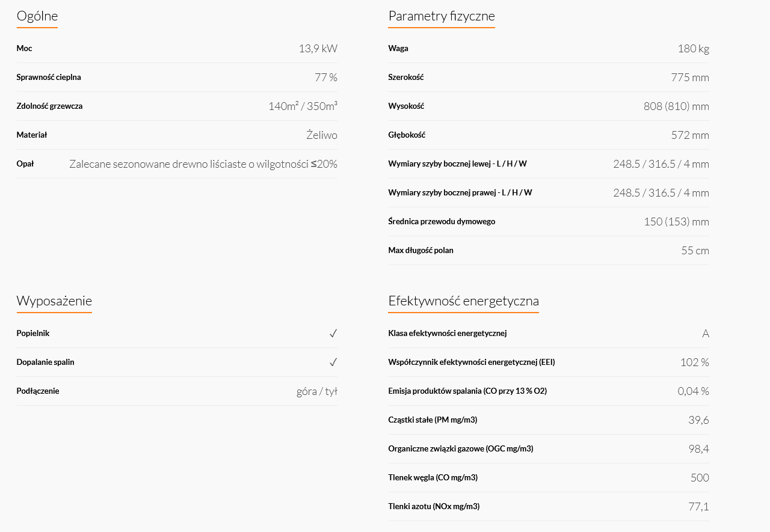Image resolution: width=770 pixels, height=532 pixels.
Task: Click the Podłączenie value góra / tył
Action: click(x=317, y=391)
